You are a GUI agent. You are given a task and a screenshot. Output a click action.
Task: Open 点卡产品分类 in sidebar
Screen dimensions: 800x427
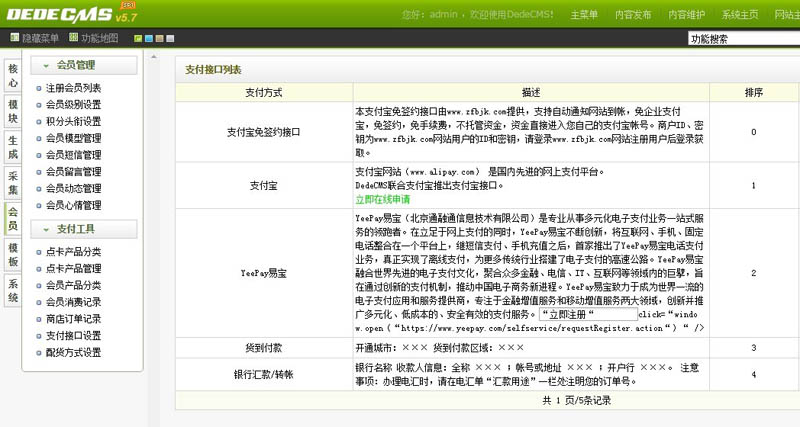pyautogui.click(x=73, y=252)
